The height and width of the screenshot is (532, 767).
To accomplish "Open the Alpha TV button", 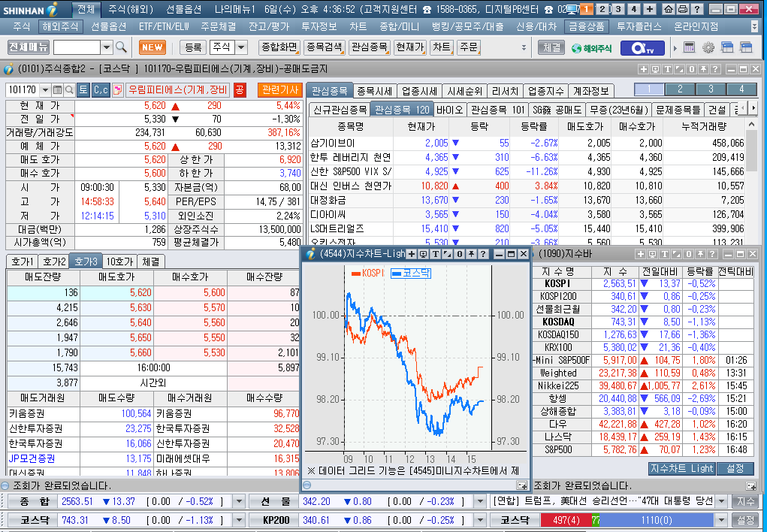I will (x=642, y=48).
